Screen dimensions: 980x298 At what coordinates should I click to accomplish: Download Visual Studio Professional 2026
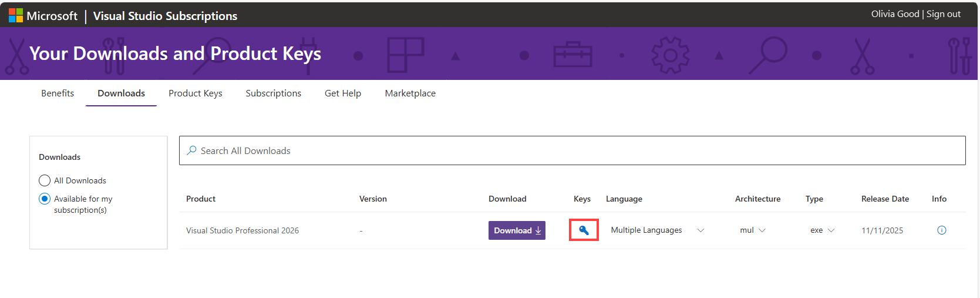point(517,230)
